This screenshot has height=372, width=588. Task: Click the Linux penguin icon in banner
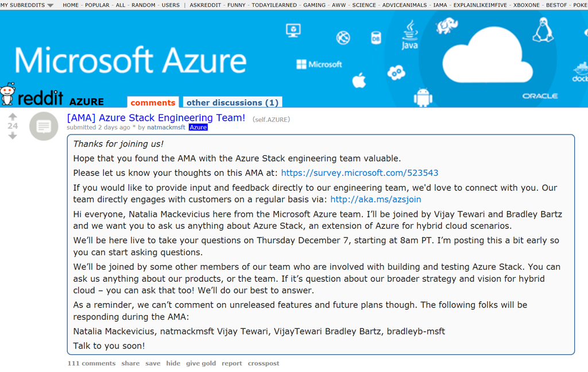542,29
